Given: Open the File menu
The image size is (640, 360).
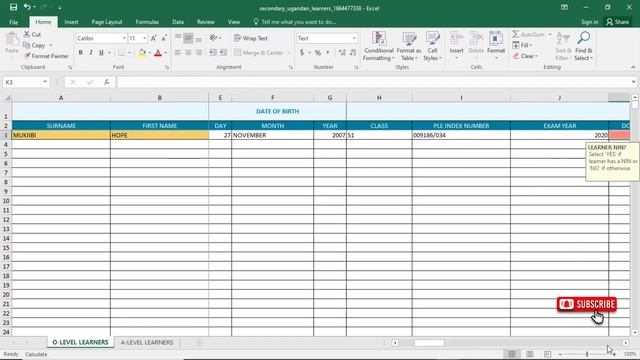Looking at the screenshot, I should pyautogui.click(x=13, y=22).
